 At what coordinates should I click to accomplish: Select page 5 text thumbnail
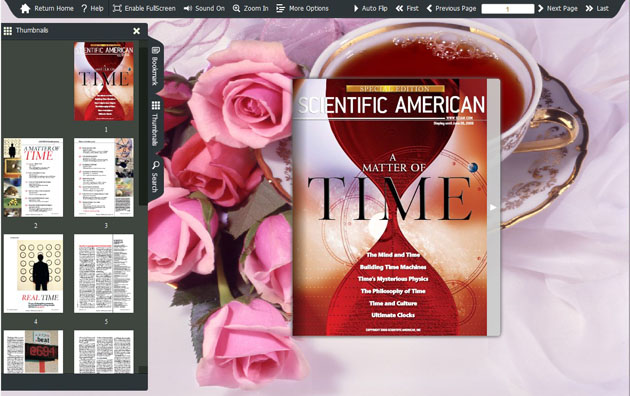point(104,274)
